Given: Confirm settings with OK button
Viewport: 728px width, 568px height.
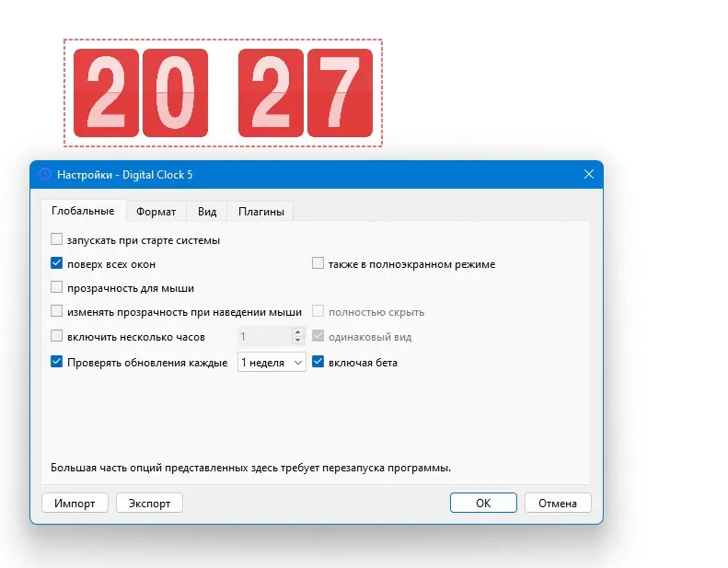Looking at the screenshot, I should (483, 503).
